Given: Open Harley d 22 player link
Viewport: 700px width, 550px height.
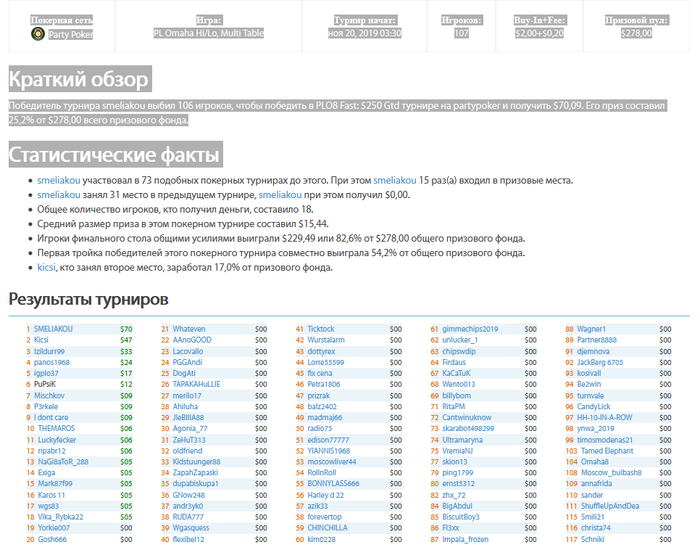Looking at the screenshot, I should point(325,495).
